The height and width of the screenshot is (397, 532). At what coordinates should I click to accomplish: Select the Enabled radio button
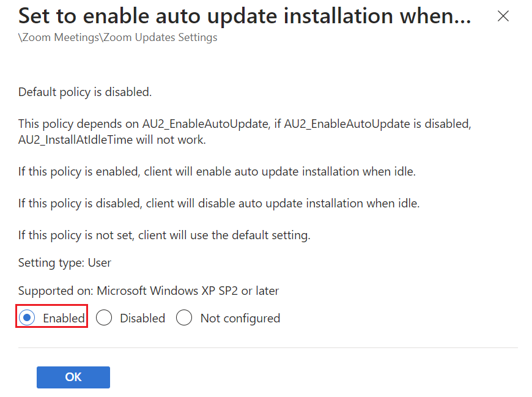tap(26, 318)
